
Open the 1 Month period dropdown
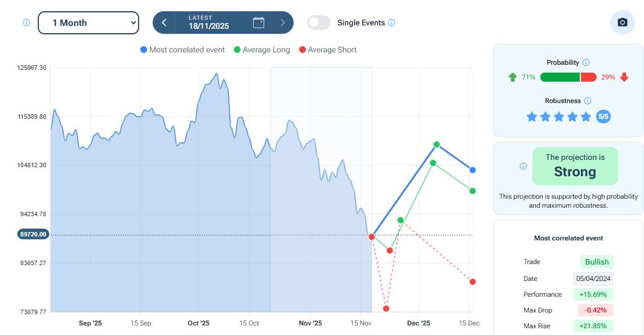coord(88,23)
